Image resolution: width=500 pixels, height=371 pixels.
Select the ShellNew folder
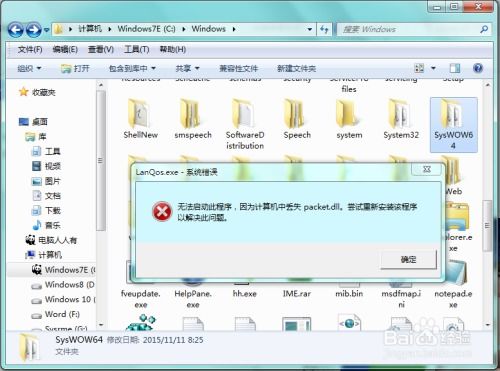point(140,118)
